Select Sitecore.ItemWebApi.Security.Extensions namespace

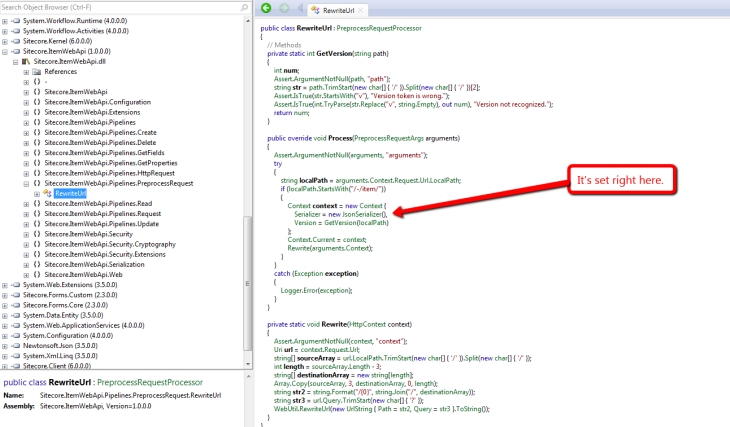pyautogui.click(x=105, y=254)
